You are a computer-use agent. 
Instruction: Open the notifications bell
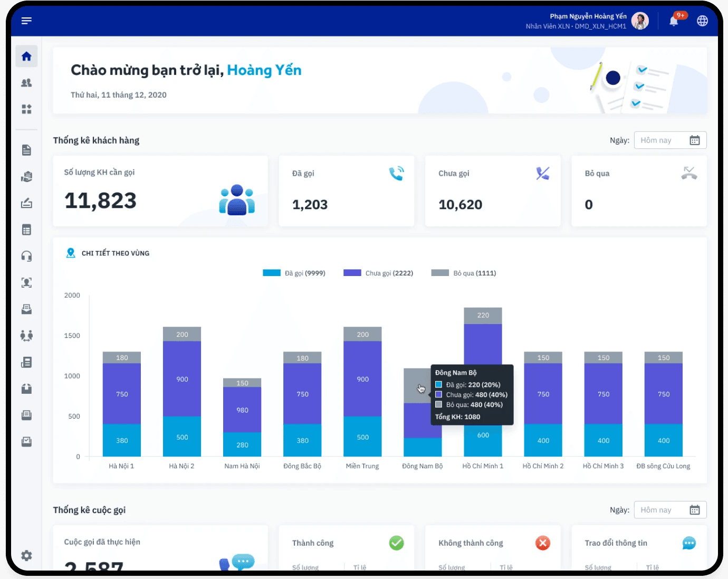click(674, 21)
